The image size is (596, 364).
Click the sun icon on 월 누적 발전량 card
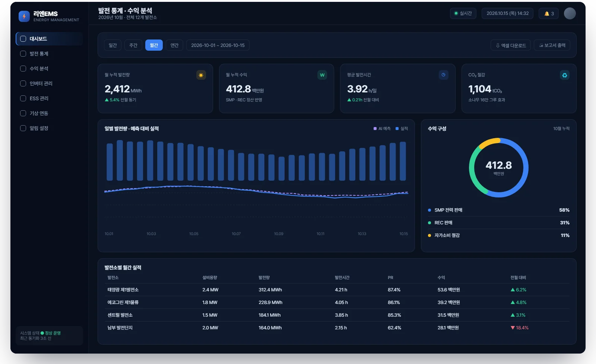coord(201,75)
